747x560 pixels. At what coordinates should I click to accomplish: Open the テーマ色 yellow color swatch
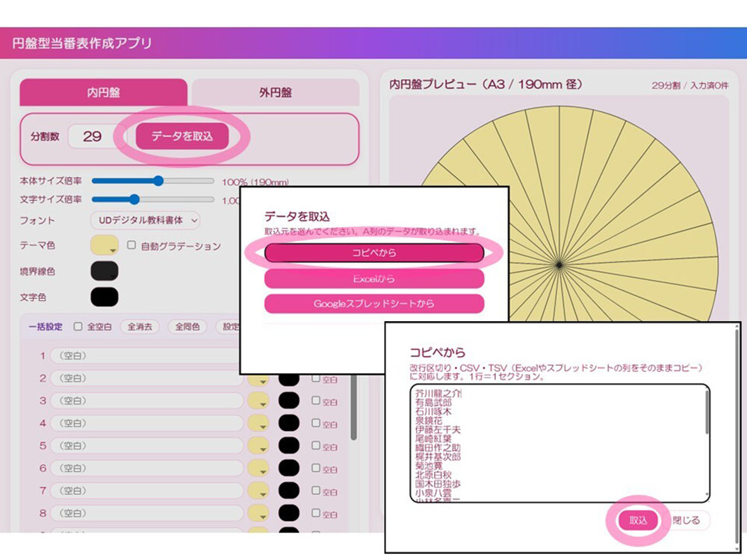tap(105, 245)
